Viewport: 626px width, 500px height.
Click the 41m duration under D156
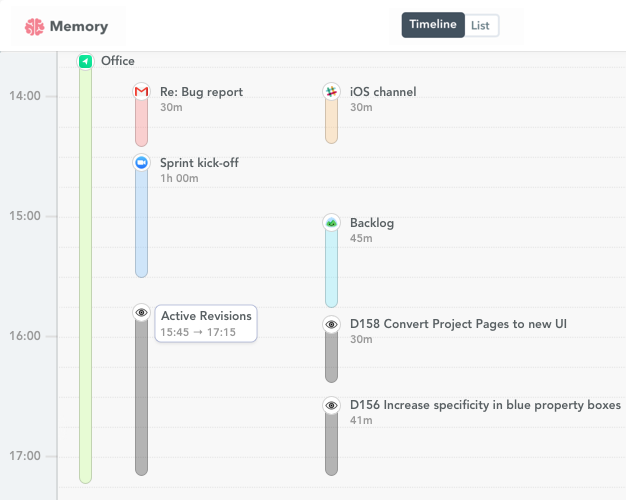[x=361, y=420]
